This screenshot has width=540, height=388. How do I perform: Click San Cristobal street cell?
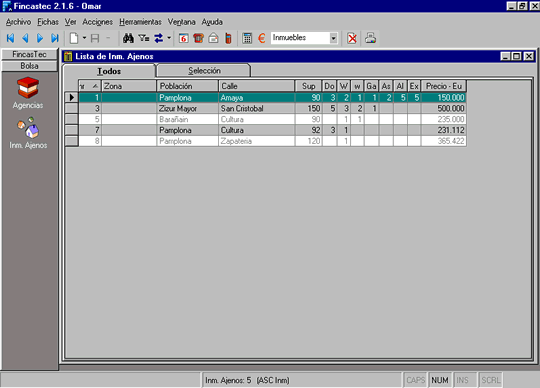click(257, 108)
